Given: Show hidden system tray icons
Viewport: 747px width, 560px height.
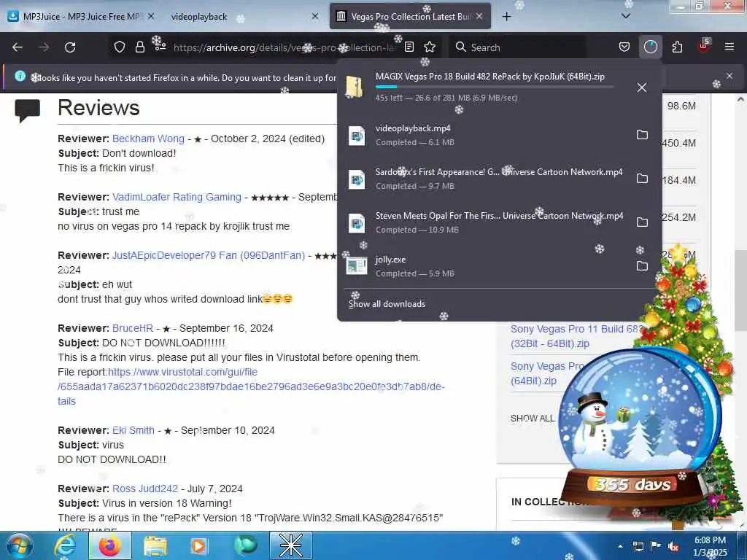Looking at the screenshot, I should 620,546.
